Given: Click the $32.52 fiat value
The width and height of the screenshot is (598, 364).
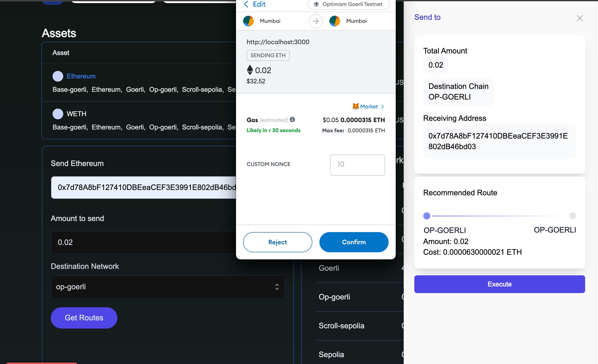Looking at the screenshot, I should click(x=256, y=81).
